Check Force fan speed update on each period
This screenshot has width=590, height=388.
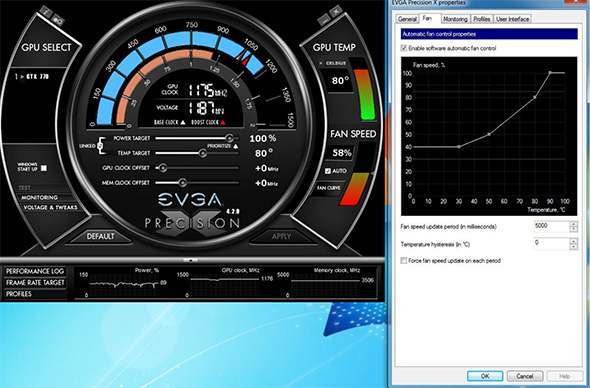(404, 260)
